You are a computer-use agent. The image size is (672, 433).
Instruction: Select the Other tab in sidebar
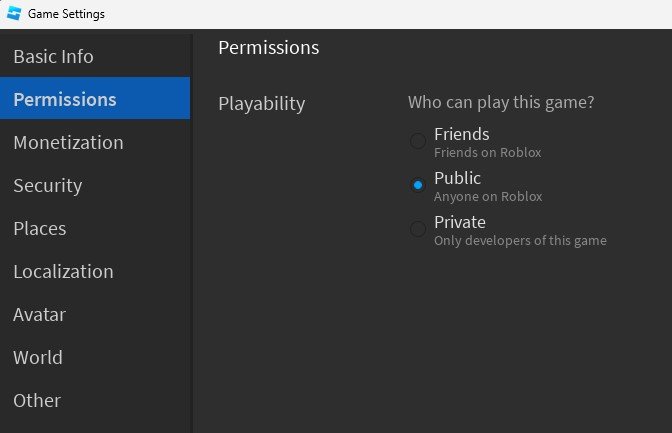37,401
